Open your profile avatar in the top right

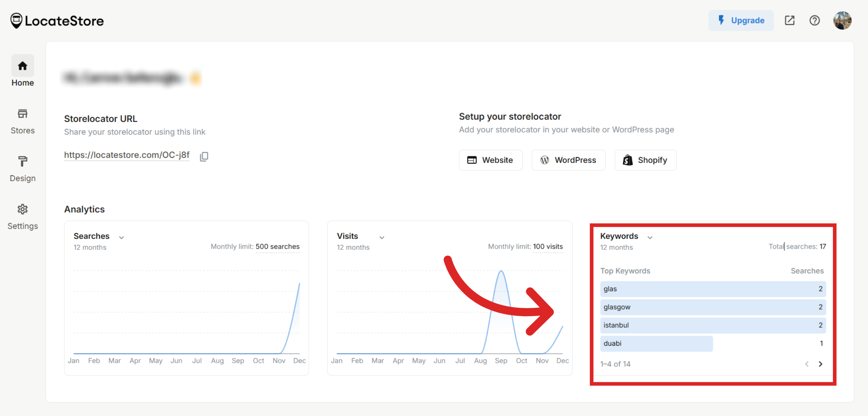point(842,20)
